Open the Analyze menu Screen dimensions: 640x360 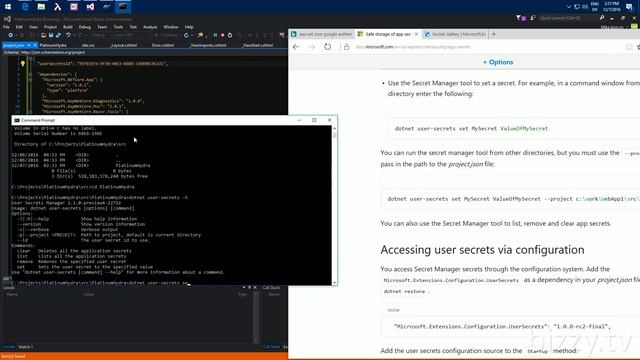pyautogui.click(x=150, y=27)
